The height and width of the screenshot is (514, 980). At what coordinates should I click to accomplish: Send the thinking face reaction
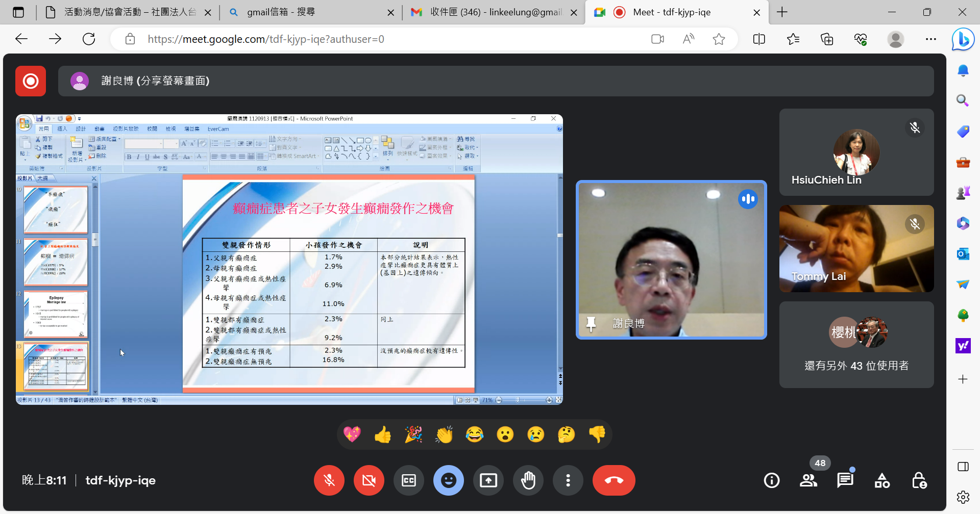[567, 434]
